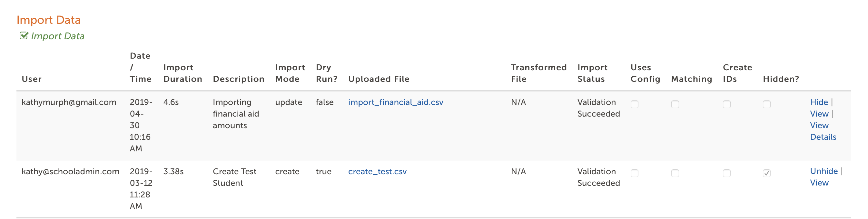Toggle Uses Config checkbox for kathymurph row
The width and height of the screenshot is (868, 219).
(x=635, y=104)
